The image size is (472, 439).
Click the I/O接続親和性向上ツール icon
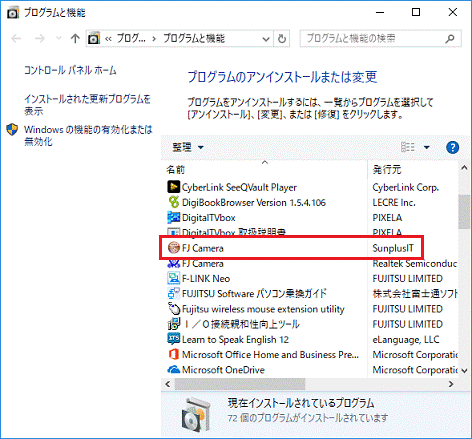tap(173, 324)
